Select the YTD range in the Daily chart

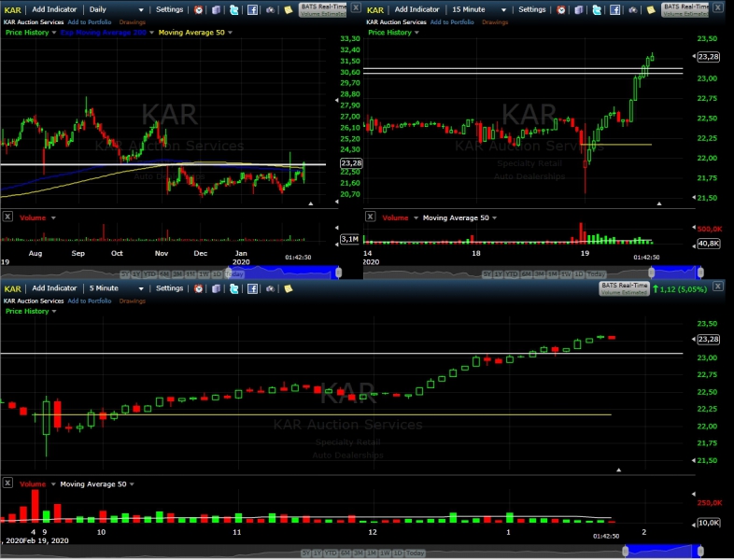(149, 274)
